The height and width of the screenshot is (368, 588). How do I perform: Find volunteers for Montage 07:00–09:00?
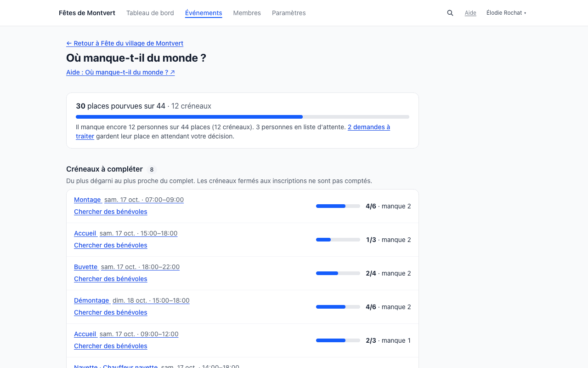click(111, 212)
